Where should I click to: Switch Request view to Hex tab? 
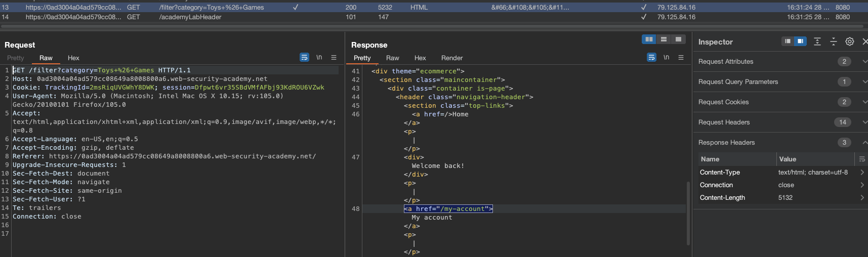click(73, 58)
